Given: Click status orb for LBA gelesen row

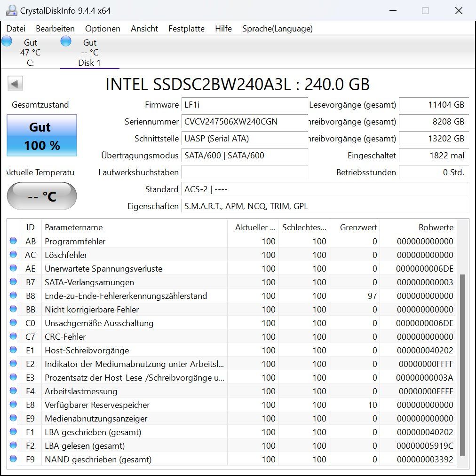Looking at the screenshot, I should click(x=13, y=445).
